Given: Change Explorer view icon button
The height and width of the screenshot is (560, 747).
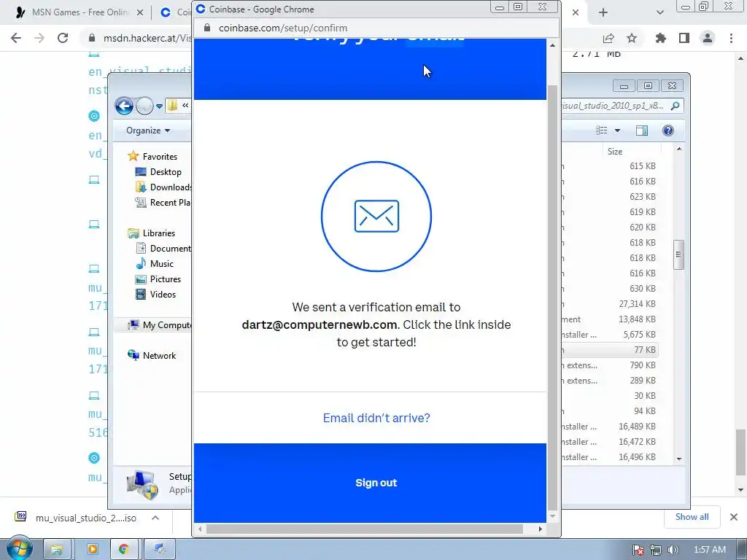Looking at the screenshot, I should [602, 131].
